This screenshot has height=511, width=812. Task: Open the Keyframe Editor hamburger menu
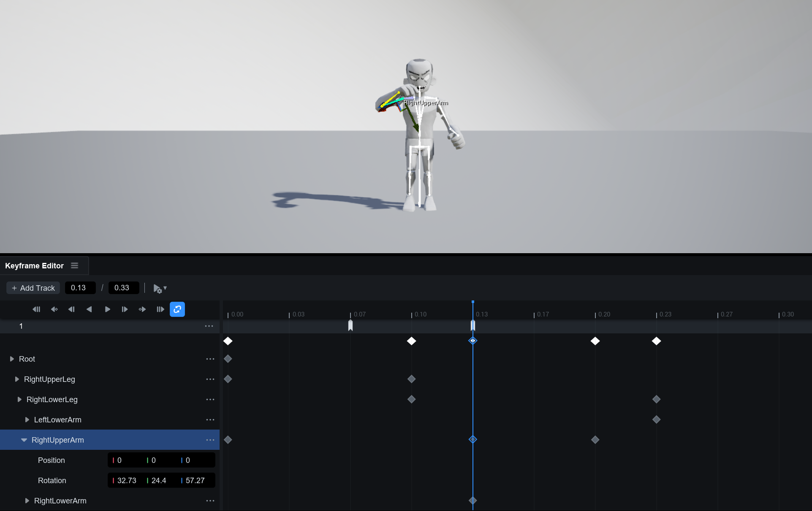coord(75,265)
